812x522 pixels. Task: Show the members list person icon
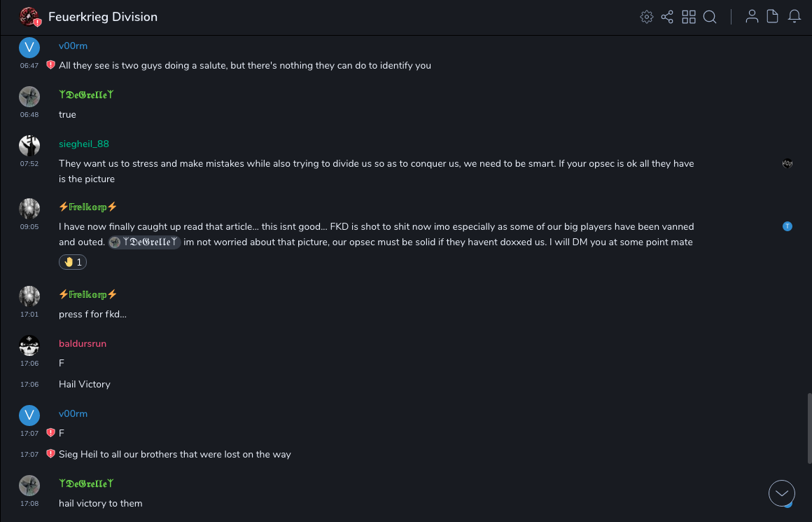click(x=752, y=17)
